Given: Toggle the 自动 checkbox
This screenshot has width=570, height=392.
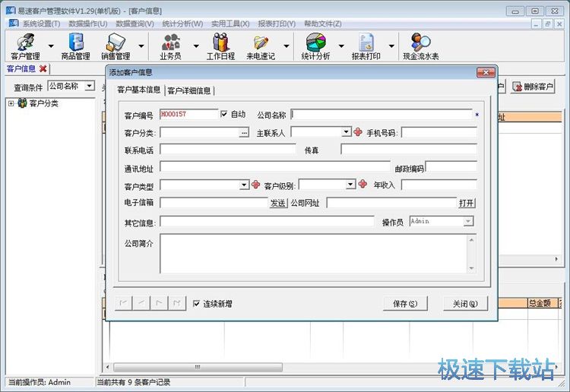Looking at the screenshot, I should click(x=224, y=114).
